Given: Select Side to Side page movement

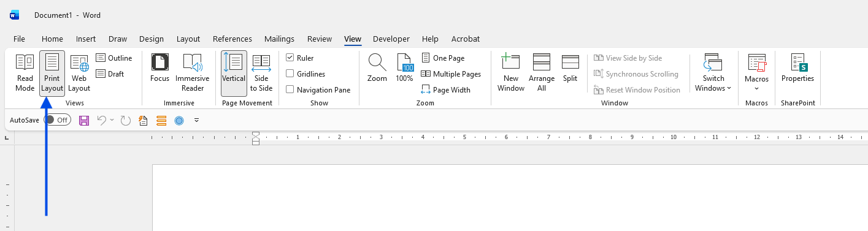Looking at the screenshot, I should pos(261,73).
